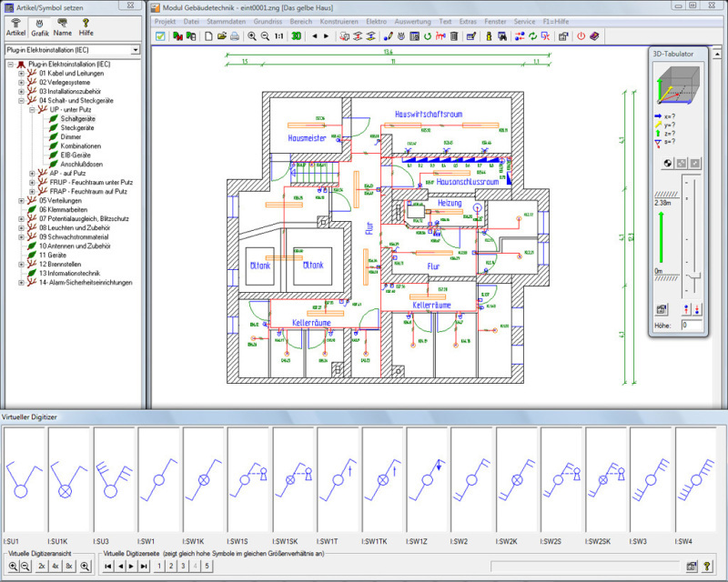728x582 pixels.
Task: Click the Artikel tool in left panel
Action: pos(15,27)
